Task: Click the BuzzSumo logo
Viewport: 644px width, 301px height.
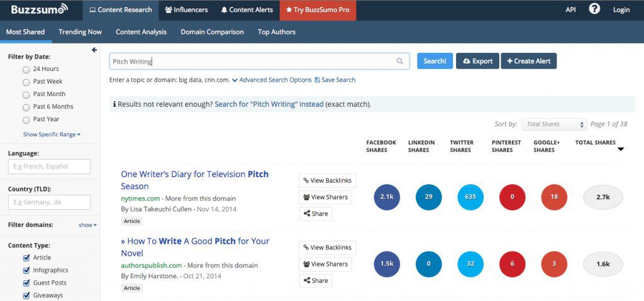Action: click(40, 9)
